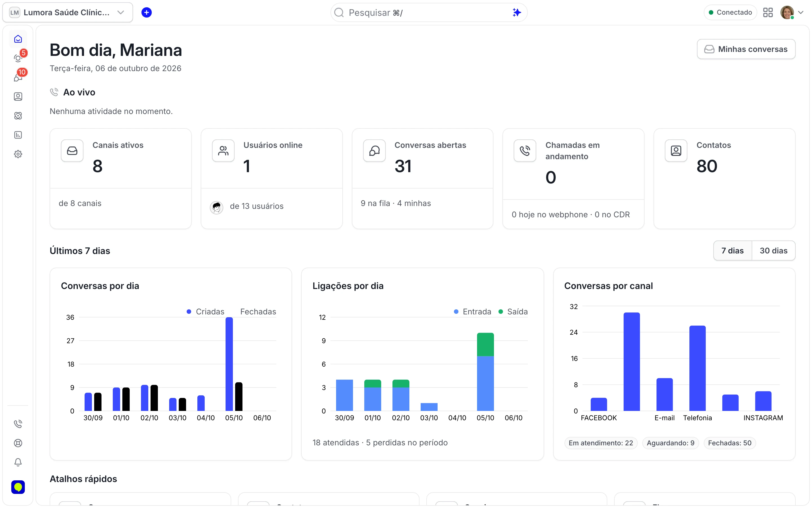Click the blue Entrada bar on 30/09

point(344,395)
